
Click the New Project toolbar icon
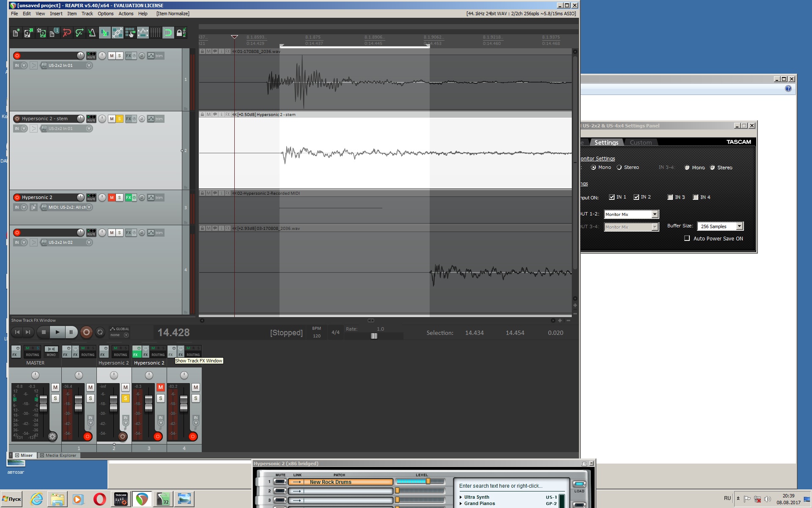click(x=16, y=33)
